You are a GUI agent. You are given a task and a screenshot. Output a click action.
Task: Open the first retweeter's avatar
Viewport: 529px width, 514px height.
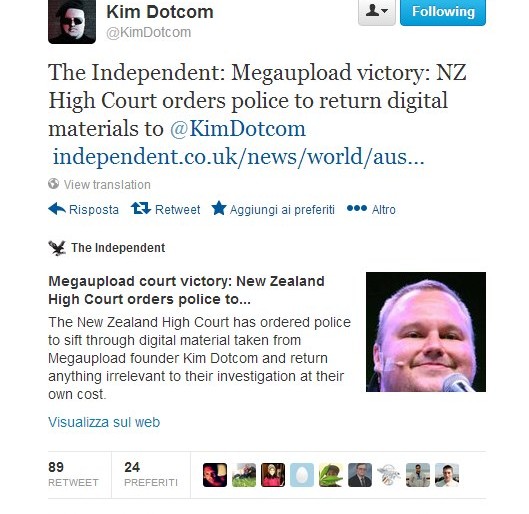click(215, 475)
